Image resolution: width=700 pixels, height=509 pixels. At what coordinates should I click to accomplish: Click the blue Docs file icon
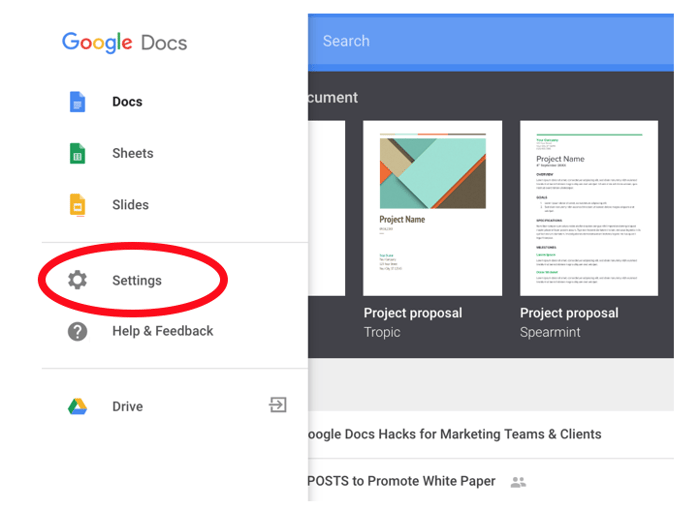click(77, 102)
